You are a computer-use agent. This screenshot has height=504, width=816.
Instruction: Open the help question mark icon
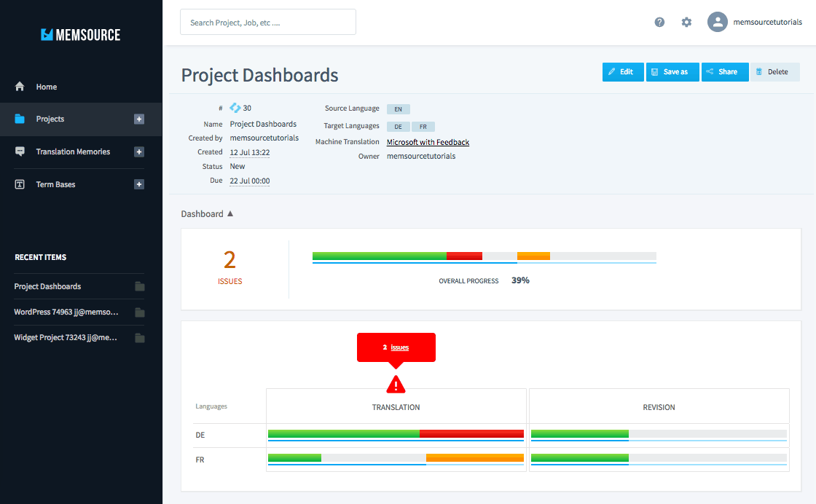click(x=659, y=22)
